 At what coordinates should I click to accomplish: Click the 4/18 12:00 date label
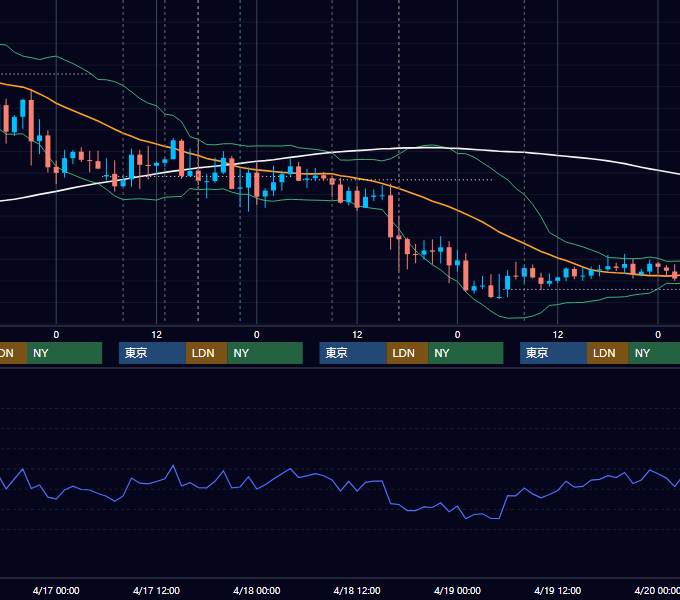(357, 590)
